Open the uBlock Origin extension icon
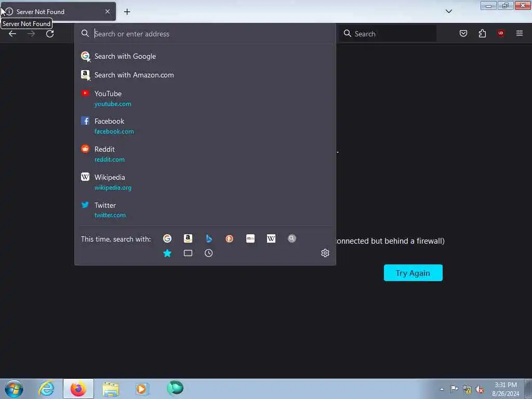 coord(501,33)
